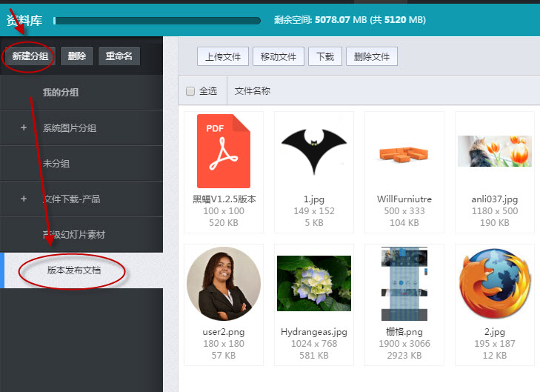Open the Hydrangeas.jpg flower thumbnail

coord(313,284)
